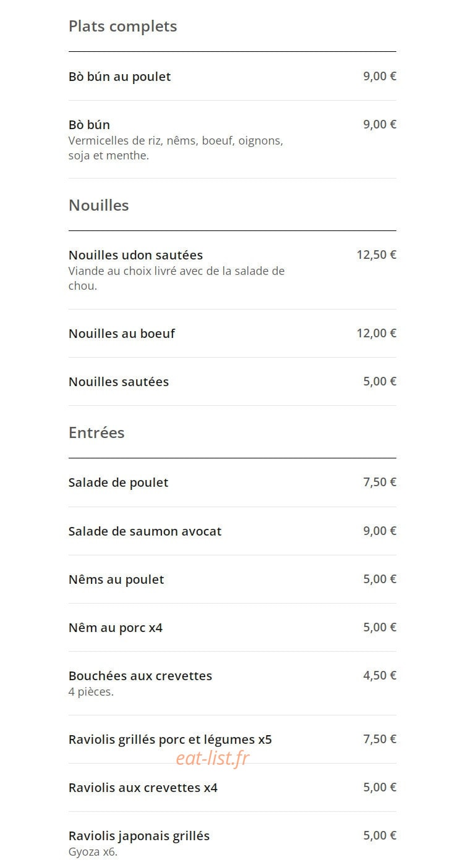
Task: Click the Entrées section heading
Action: pyautogui.click(x=96, y=432)
